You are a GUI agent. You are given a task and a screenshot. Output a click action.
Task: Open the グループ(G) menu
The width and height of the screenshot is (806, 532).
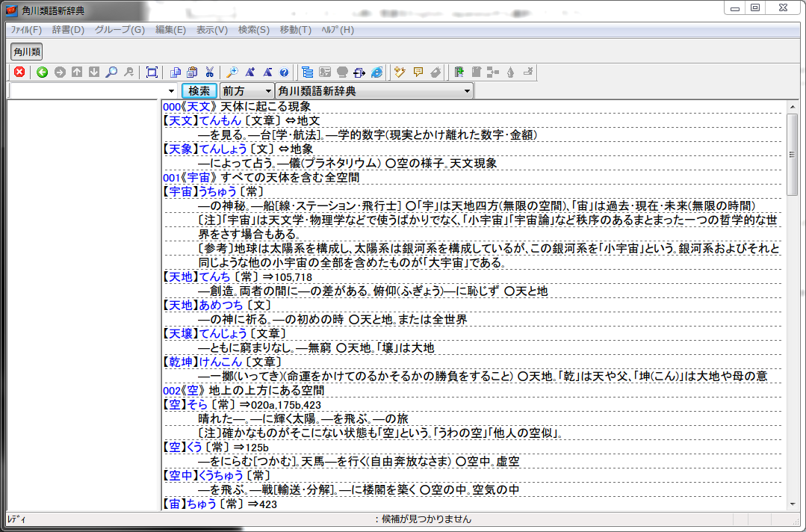[x=120, y=30]
